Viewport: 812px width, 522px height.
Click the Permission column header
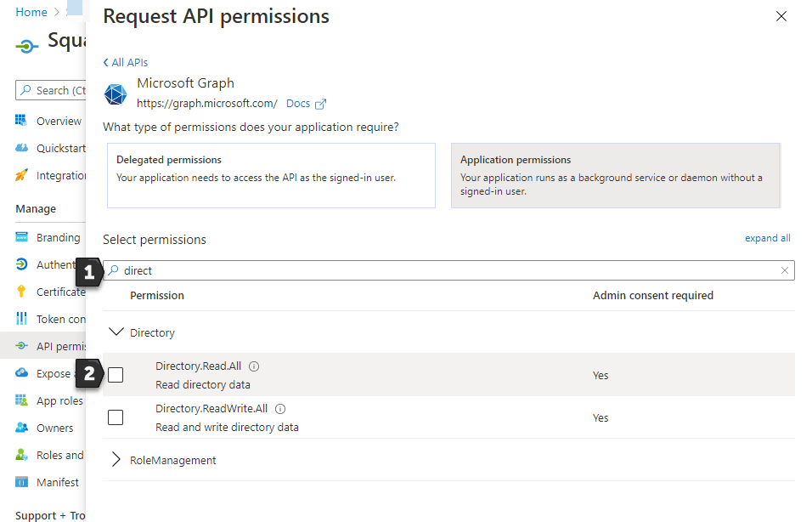[x=157, y=296]
